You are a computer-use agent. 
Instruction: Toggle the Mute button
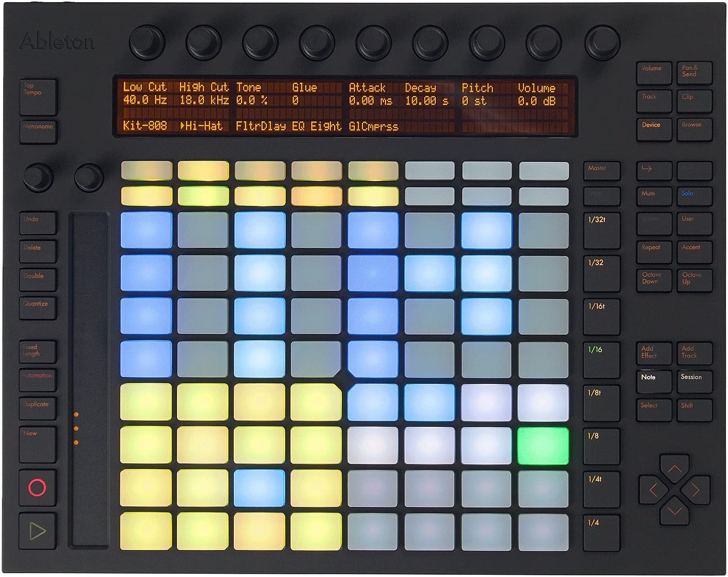tap(654, 197)
